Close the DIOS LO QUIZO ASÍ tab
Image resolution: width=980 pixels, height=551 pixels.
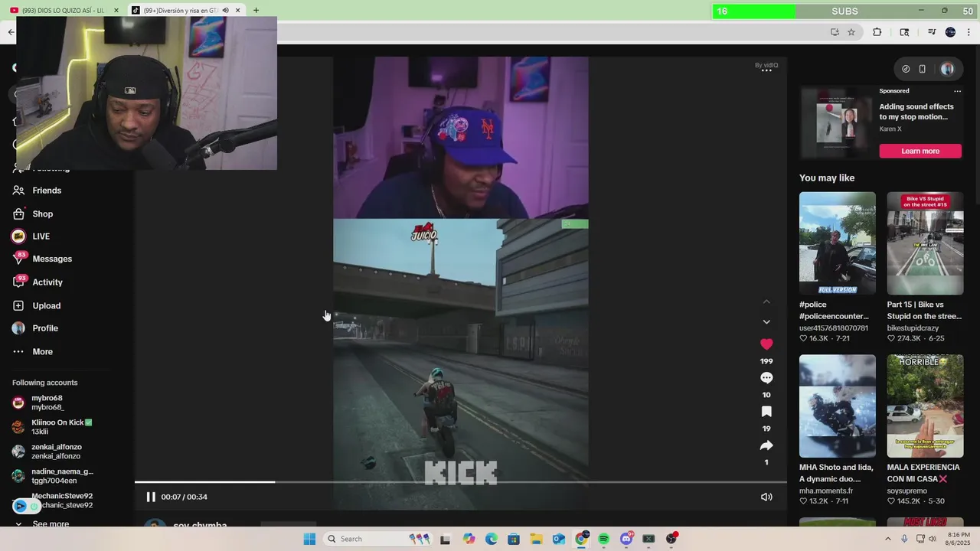(x=116, y=11)
